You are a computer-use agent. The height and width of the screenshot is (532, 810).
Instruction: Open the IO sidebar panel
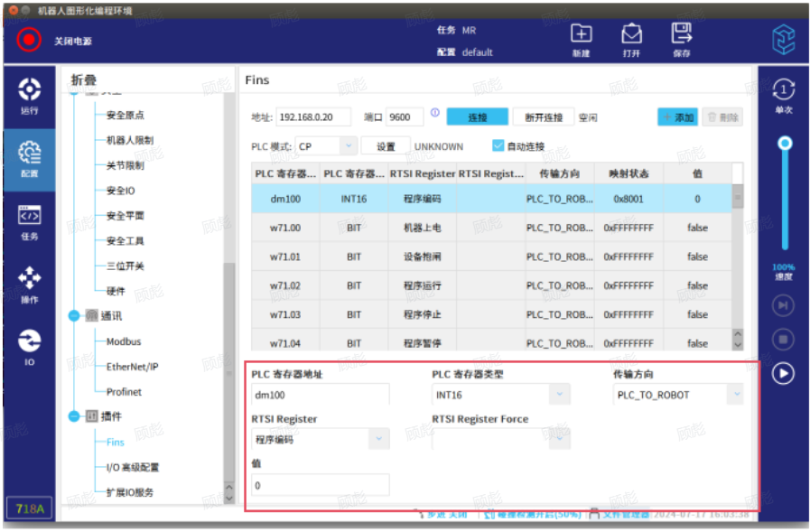click(30, 346)
